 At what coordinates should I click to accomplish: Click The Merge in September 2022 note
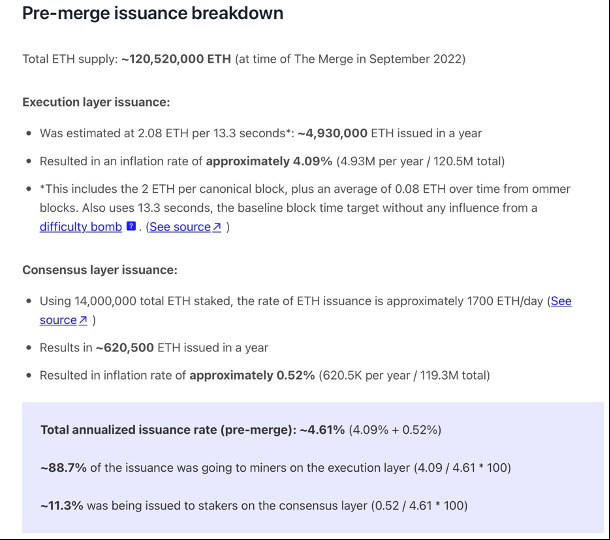click(350, 59)
